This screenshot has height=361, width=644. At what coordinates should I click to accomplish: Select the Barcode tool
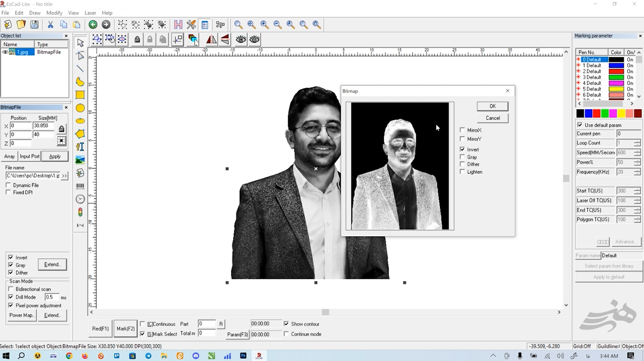(x=80, y=186)
